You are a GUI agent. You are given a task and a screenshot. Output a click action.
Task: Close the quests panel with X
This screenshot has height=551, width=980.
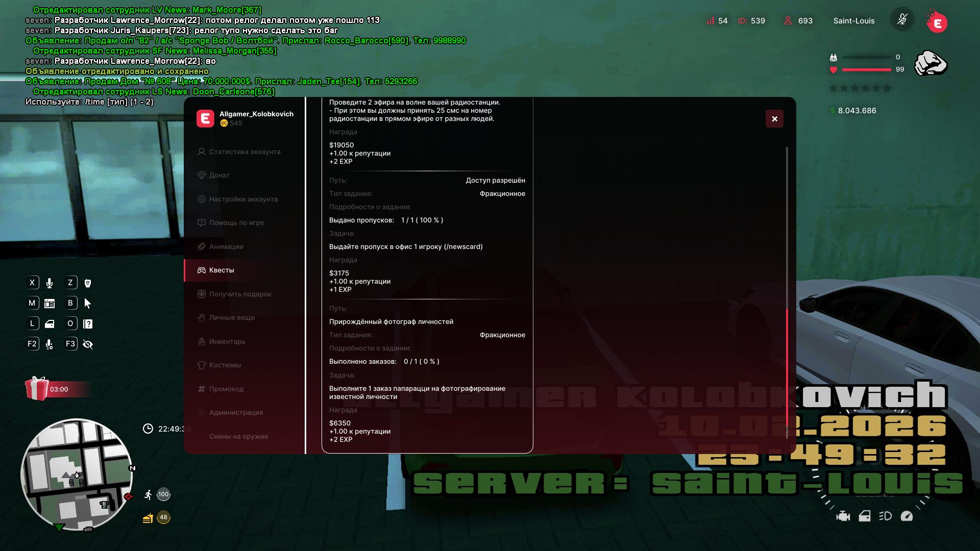[x=774, y=119]
